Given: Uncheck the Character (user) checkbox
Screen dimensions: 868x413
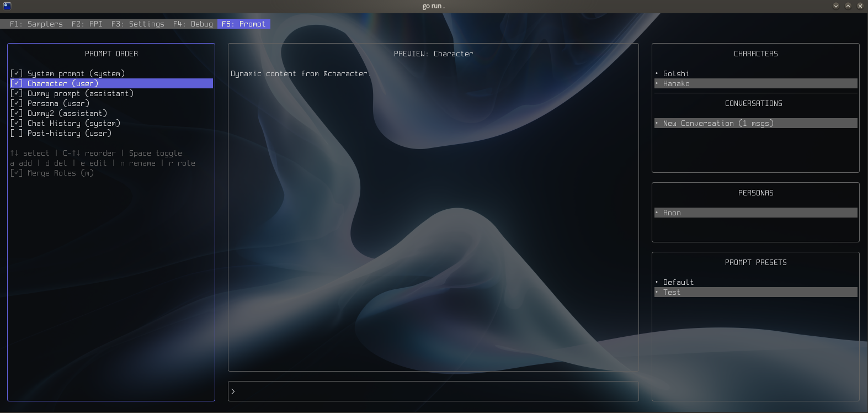Looking at the screenshot, I should (17, 83).
